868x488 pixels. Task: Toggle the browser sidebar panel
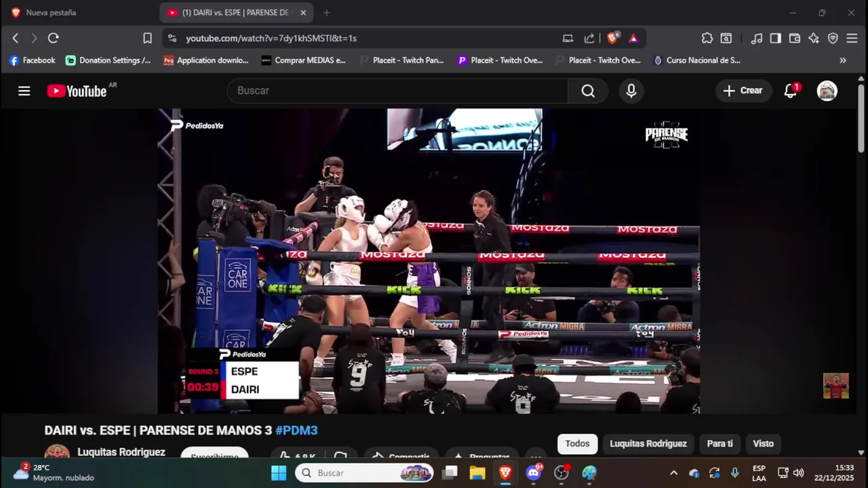(x=775, y=39)
